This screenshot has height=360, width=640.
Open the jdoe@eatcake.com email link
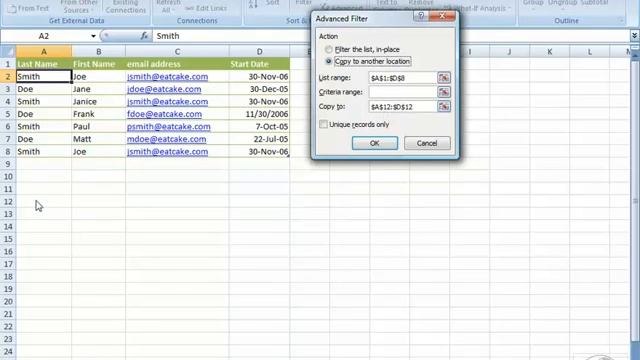pyautogui.click(x=164, y=89)
